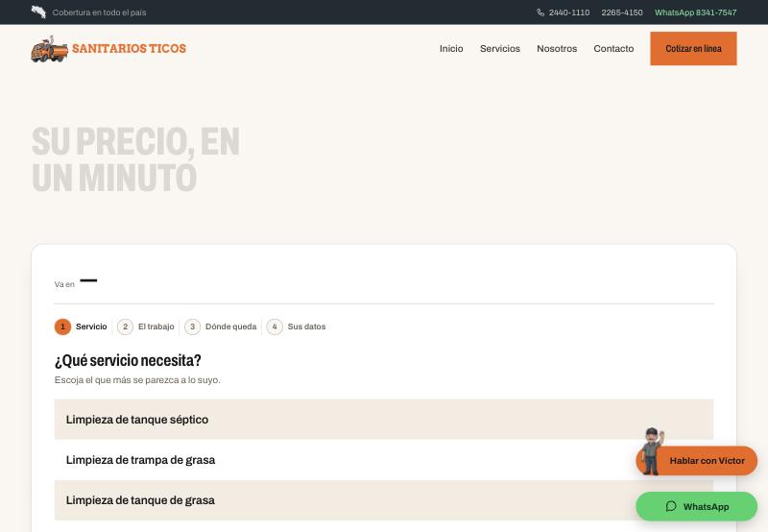This screenshot has height=532, width=768.
Task: Open the Inicio menu item
Action: [x=451, y=49]
